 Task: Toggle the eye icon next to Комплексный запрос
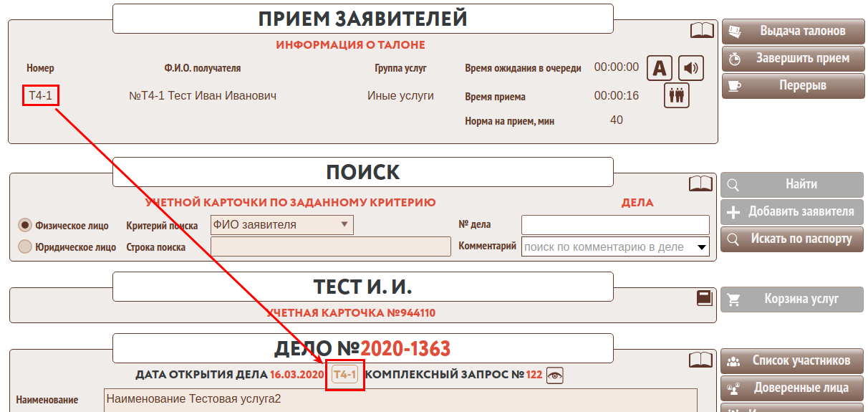pos(555,375)
